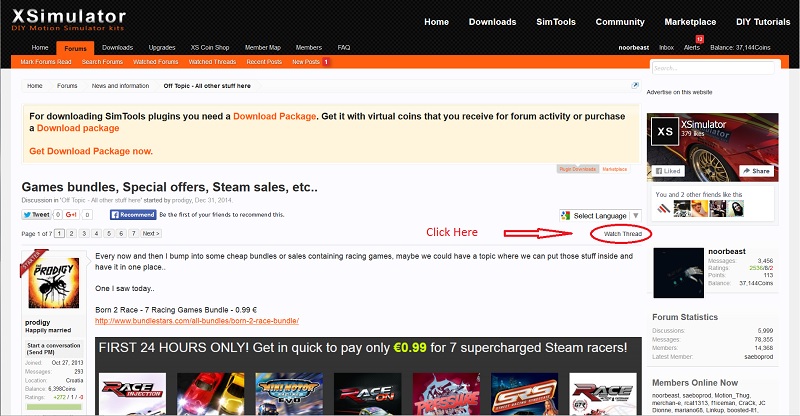This screenshot has width=800, height=416.
Task: Select the FAQ tab
Action: pyautogui.click(x=344, y=47)
